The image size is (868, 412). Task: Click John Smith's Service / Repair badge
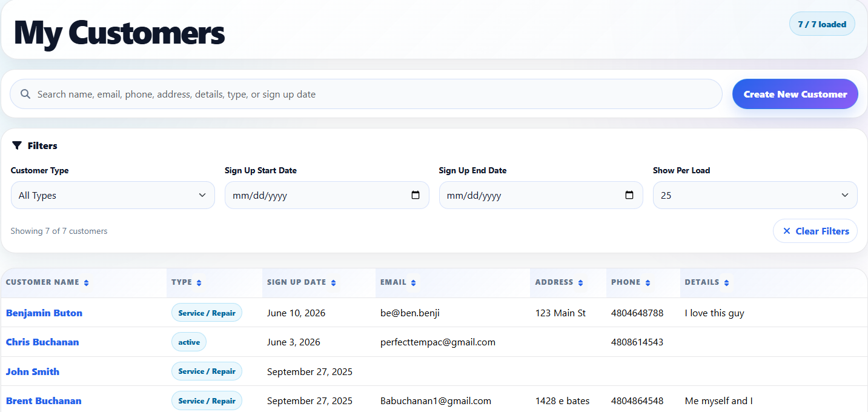207,371
